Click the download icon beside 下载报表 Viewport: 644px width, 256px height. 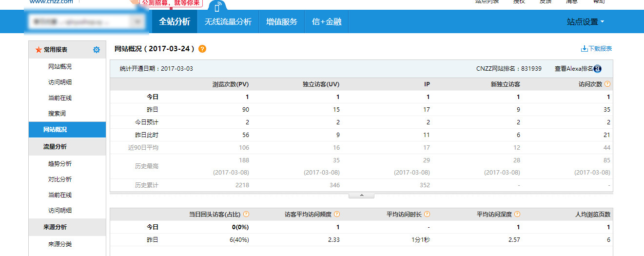click(x=584, y=49)
